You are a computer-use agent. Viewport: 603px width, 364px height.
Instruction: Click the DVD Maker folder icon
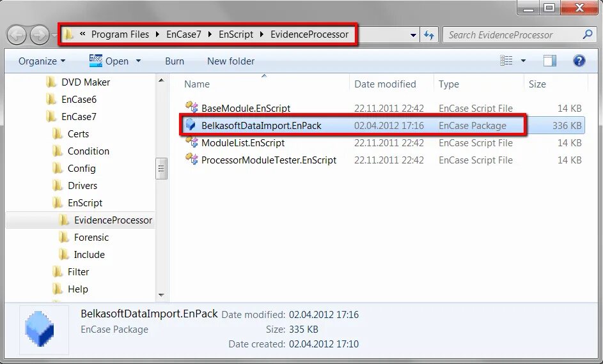click(x=51, y=82)
